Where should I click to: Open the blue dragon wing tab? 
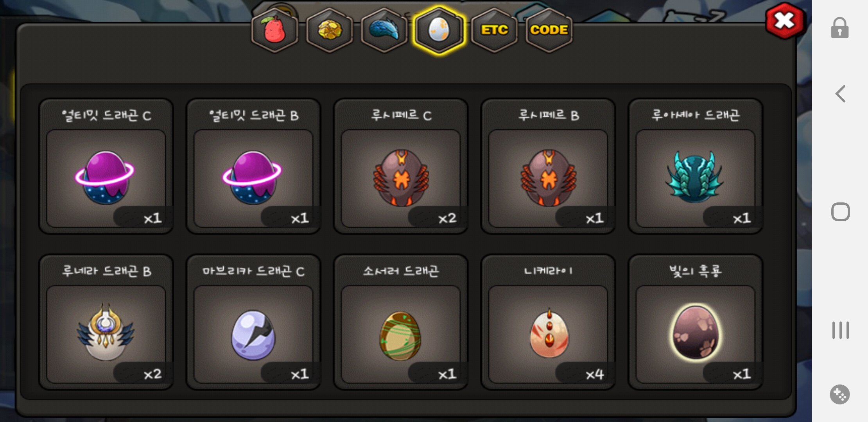click(384, 30)
